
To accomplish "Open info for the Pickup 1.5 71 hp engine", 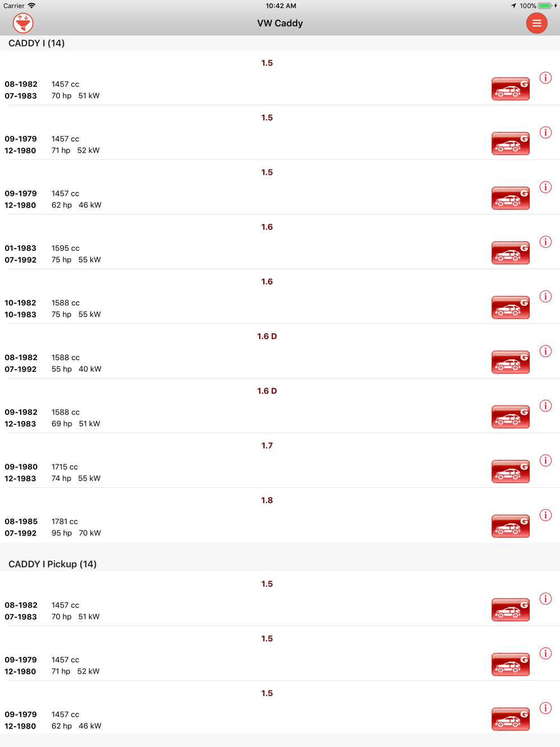I will [545, 653].
